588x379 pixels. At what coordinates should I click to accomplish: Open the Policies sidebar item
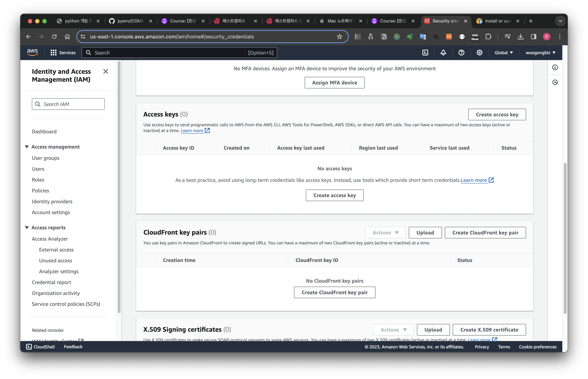(x=40, y=190)
